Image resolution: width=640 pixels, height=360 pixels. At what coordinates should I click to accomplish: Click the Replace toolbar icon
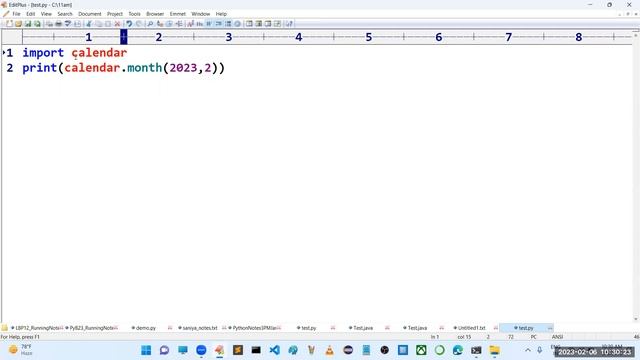160,24
